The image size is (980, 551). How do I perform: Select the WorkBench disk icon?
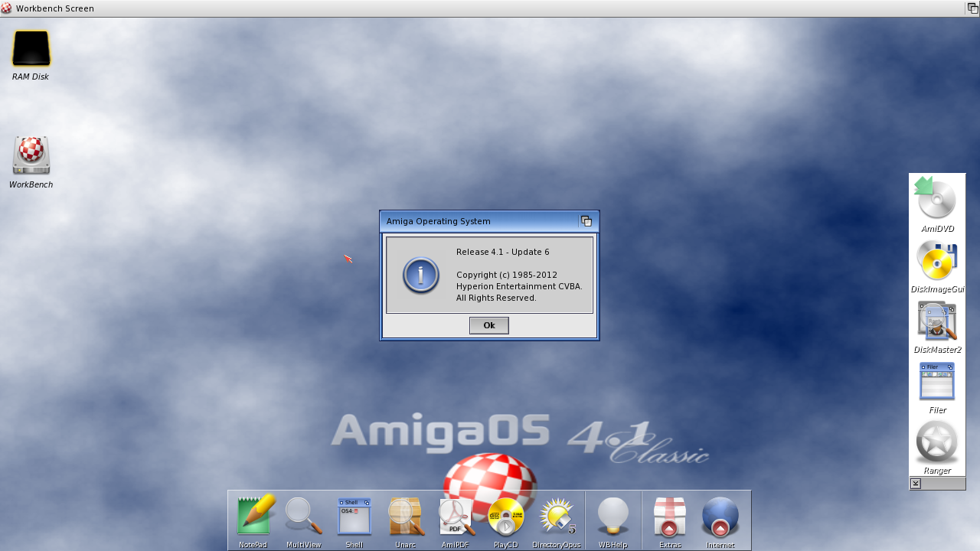pos(31,155)
